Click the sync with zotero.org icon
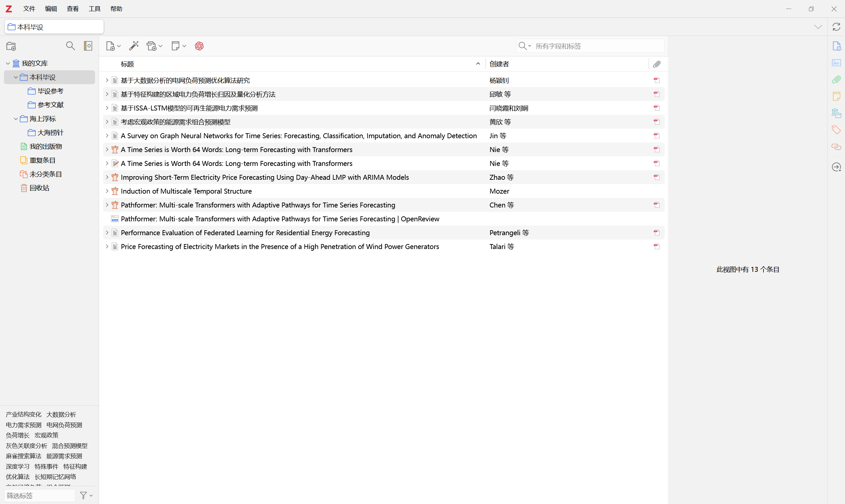Viewport: 845px width, 504px height. click(836, 27)
